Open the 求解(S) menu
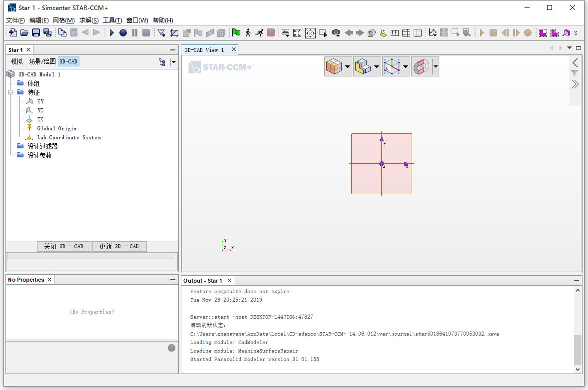The image size is (588, 390). pos(89,20)
